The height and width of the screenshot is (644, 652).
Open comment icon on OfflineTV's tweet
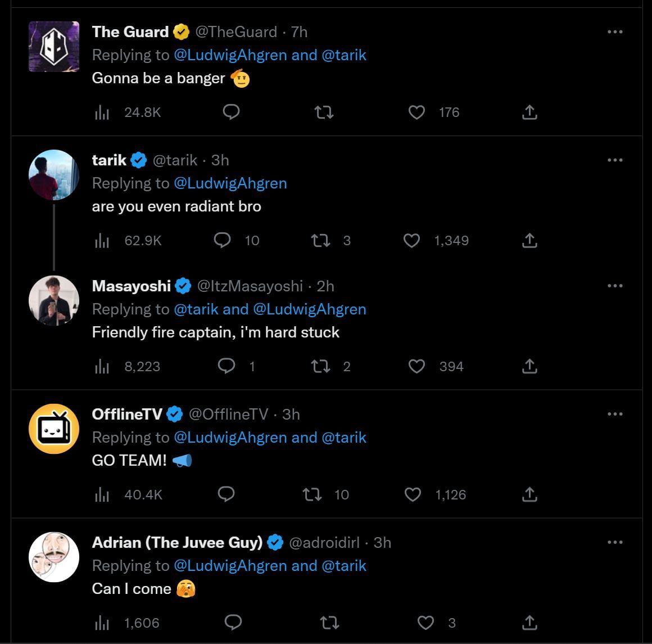[226, 494]
